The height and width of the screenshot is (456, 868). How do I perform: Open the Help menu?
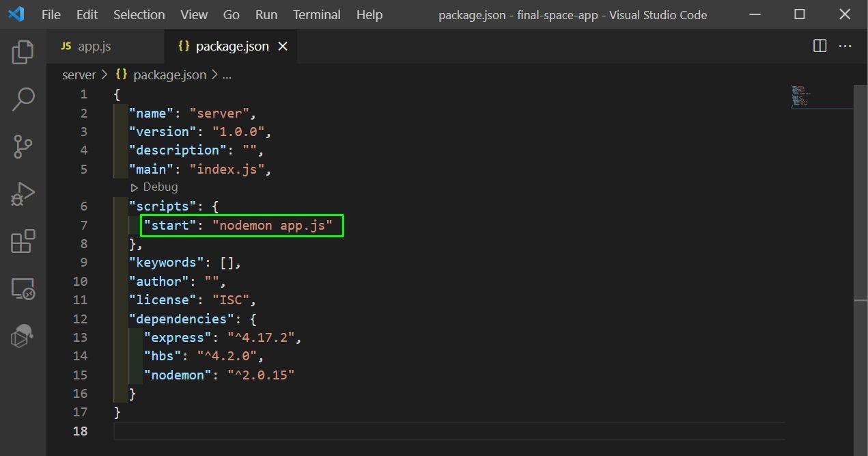[x=369, y=14]
